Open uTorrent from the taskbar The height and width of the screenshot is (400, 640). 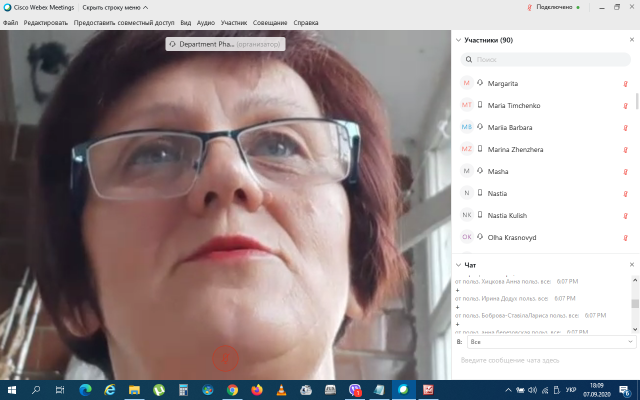159,390
